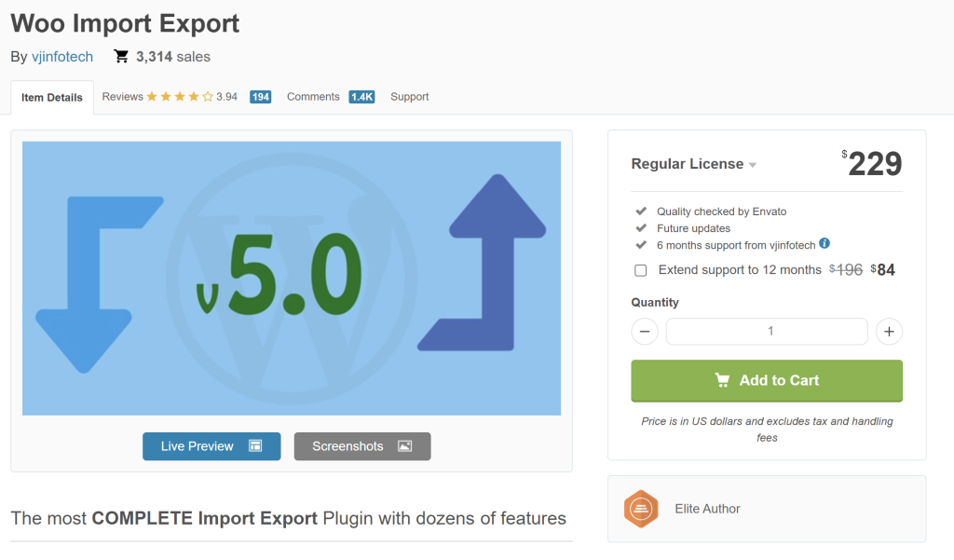Viewport: 954px width, 560px height.
Task: Add the plugin to cart
Action: [x=767, y=380]
